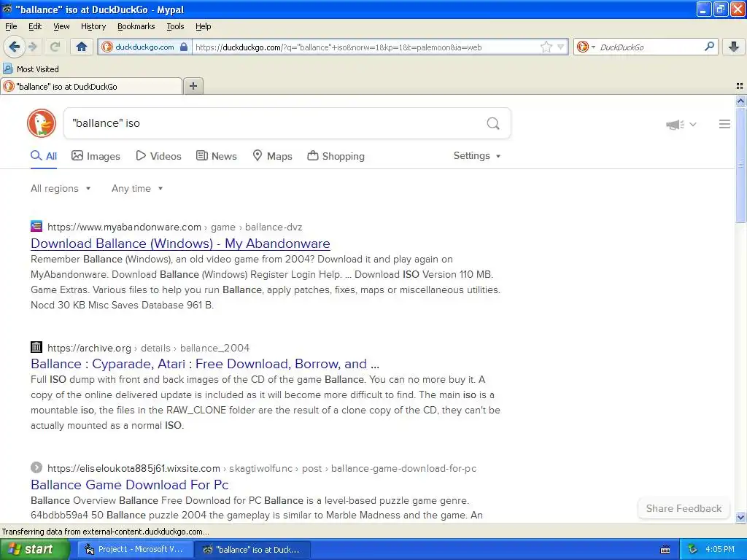Open the Home page icon
747x560 pixels.
click(x=82, y=47)
